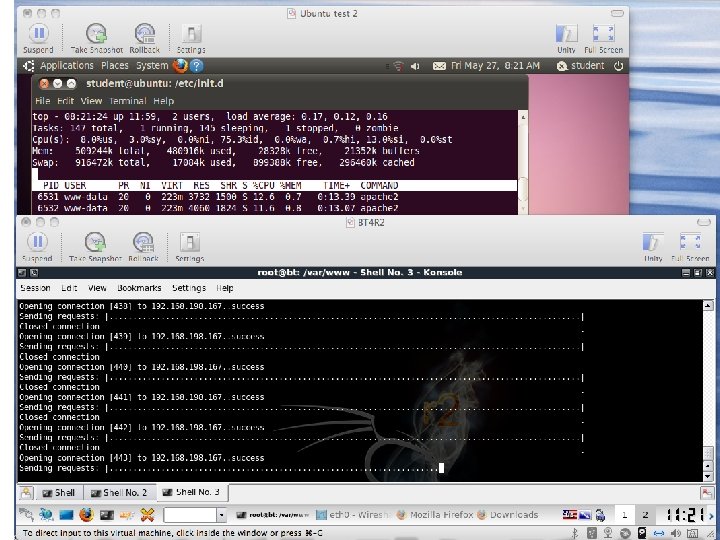
Task: Click Konsole scrollbar up arrow
Action: 708,305
